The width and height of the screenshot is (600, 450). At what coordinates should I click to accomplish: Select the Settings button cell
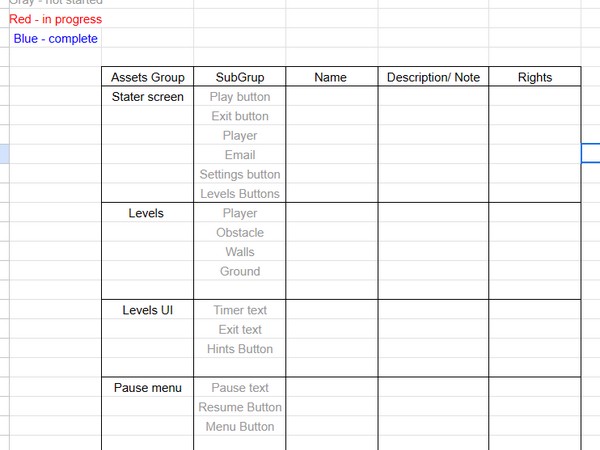click(240, 174)
